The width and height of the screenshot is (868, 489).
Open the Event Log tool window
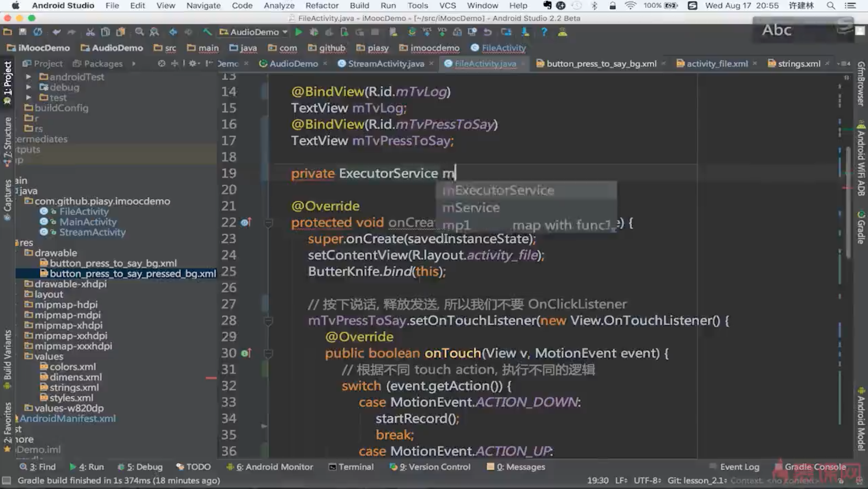[734, 467]
